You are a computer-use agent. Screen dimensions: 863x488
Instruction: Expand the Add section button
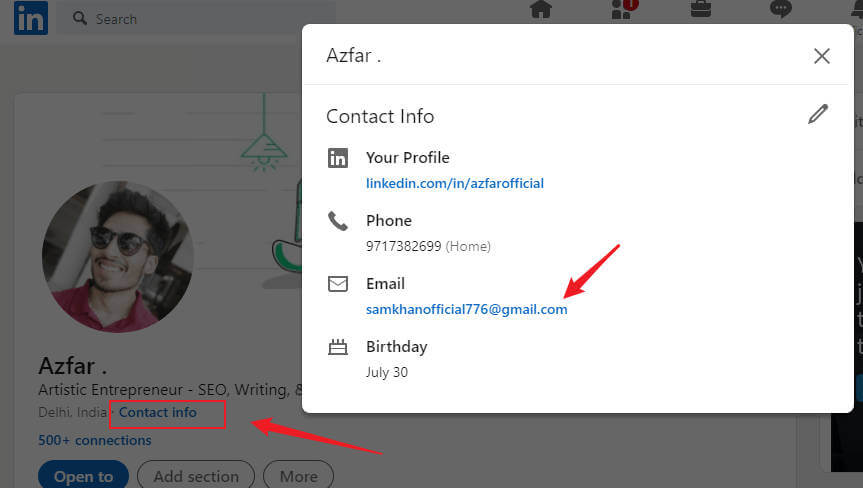[196, 476]
